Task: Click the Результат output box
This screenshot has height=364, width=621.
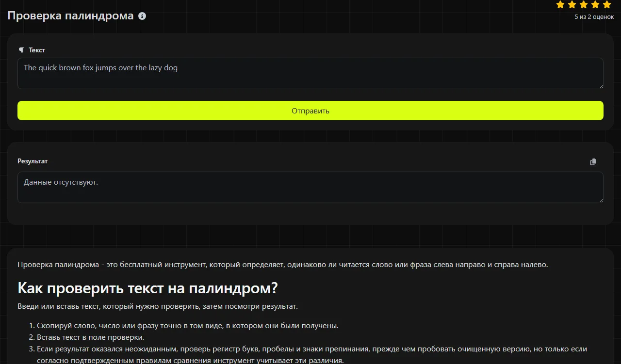Action: (x=310, y=187)
